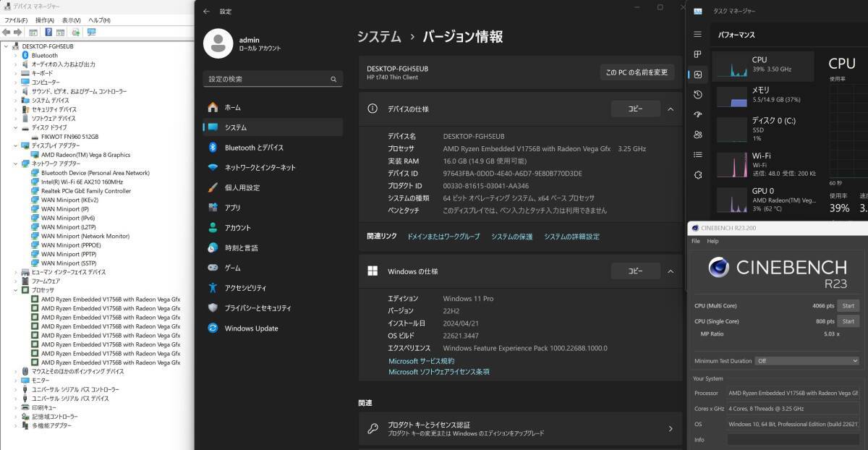Select AMD Radeon(TM) Vega 8 Graphics entry
This screenshot has width=868, height=450.
coord(85,154)
